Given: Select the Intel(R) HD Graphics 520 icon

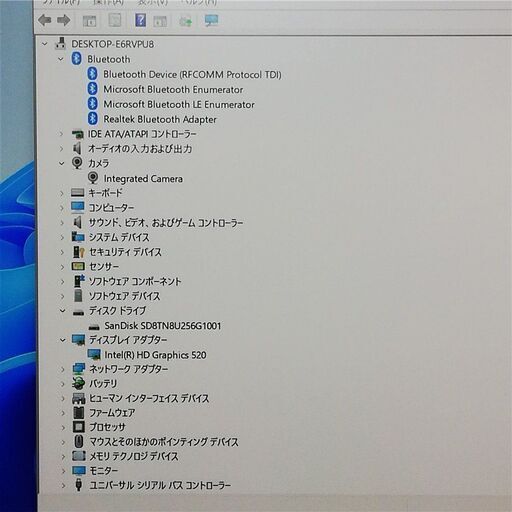Looking at the screenshot, I should tap(94, 355).
